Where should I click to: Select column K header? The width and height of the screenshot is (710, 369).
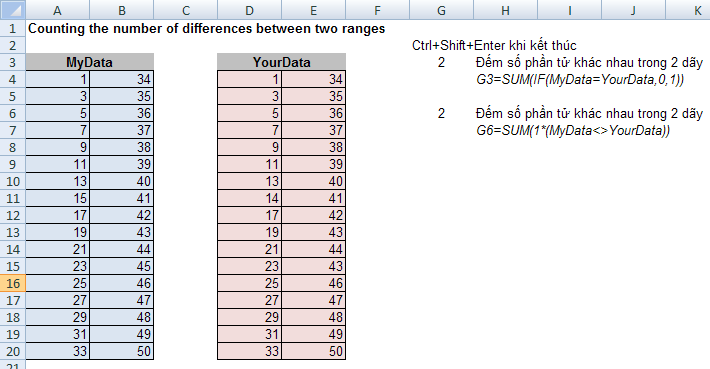697,10
